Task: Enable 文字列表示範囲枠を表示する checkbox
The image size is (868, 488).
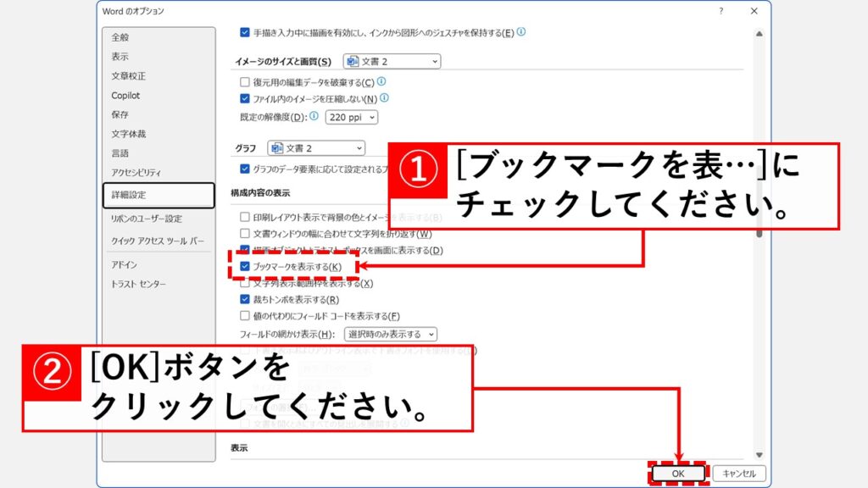Action: pos(245,283)
